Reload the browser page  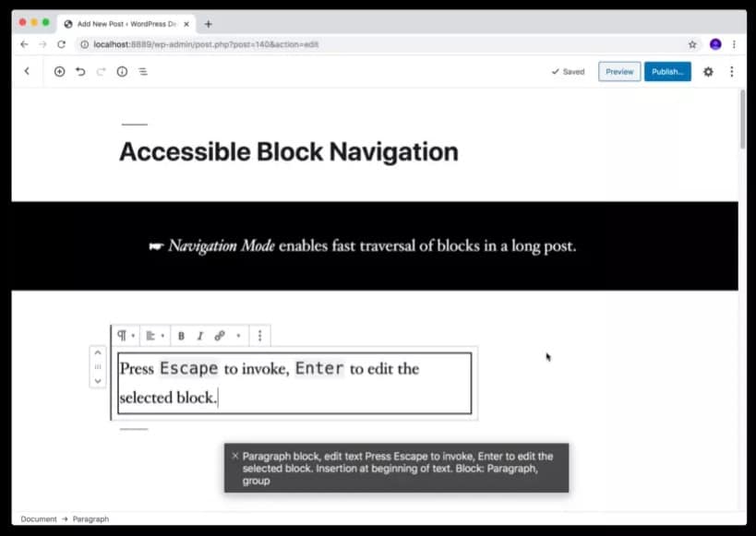61,44
